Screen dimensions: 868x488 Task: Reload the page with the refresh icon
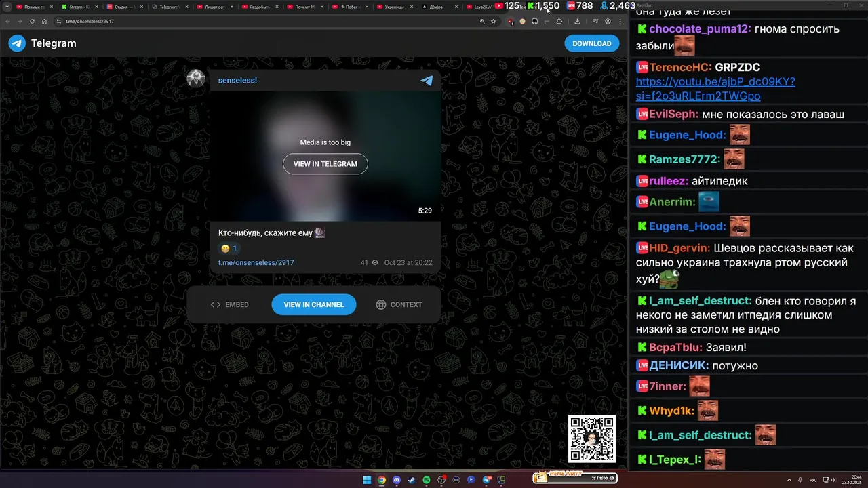pyautogui.click(x=32, y=21)
